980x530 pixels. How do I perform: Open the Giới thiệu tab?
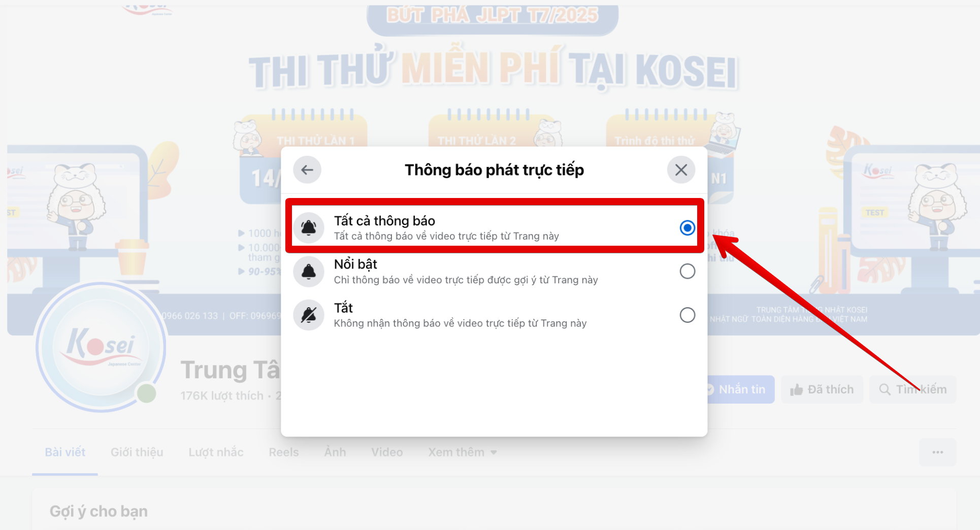click(137, 452)
